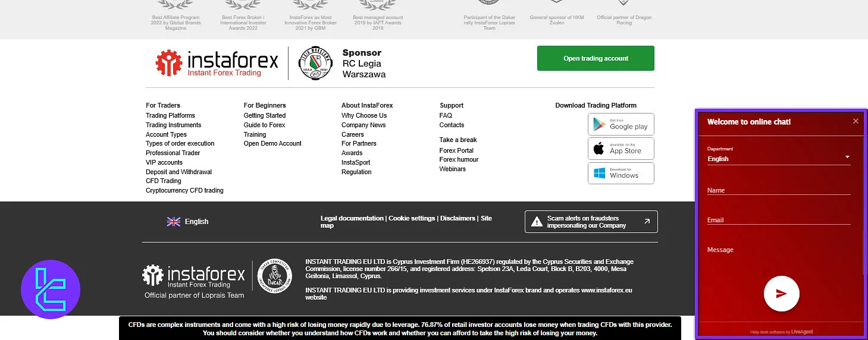Screen dimensions: 868x340
Task: Open Regulation link
Action: pos(356,172)
